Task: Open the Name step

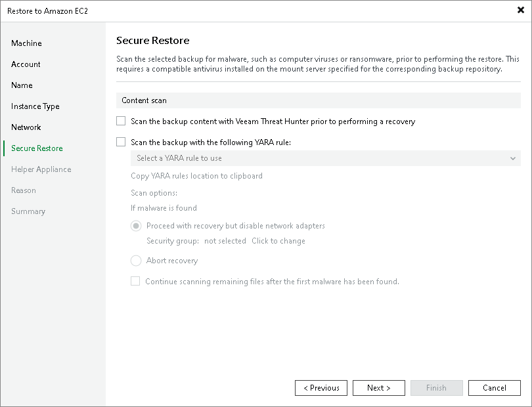Action: tap(22, 85)
